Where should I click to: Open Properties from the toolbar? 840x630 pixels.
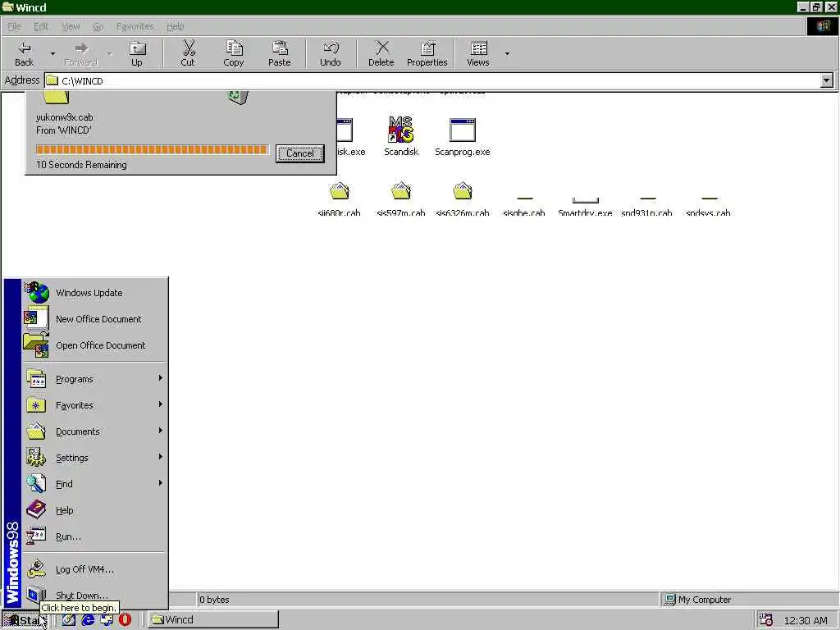427,53
